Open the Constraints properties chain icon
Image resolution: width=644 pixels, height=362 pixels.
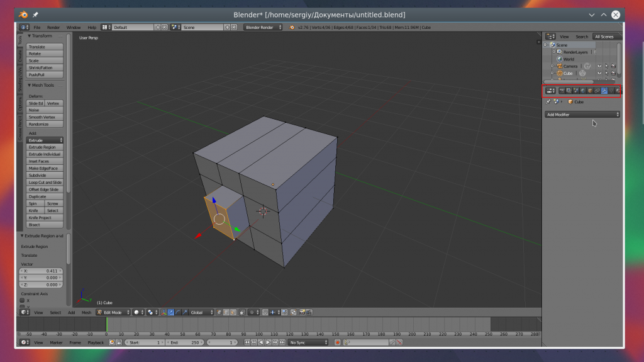pyautogui.click(x=597, y=91)
